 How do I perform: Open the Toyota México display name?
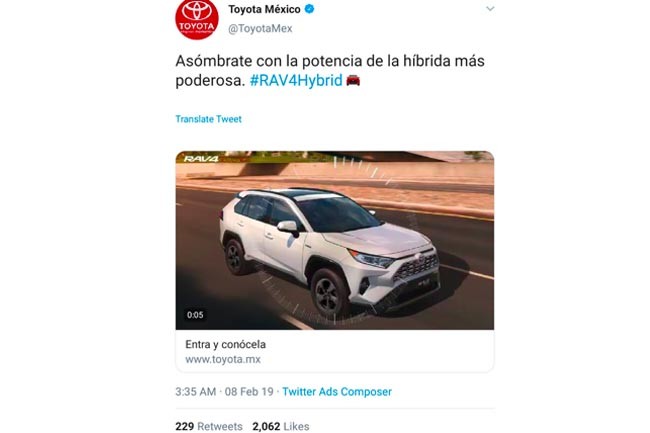click(264, 9)
